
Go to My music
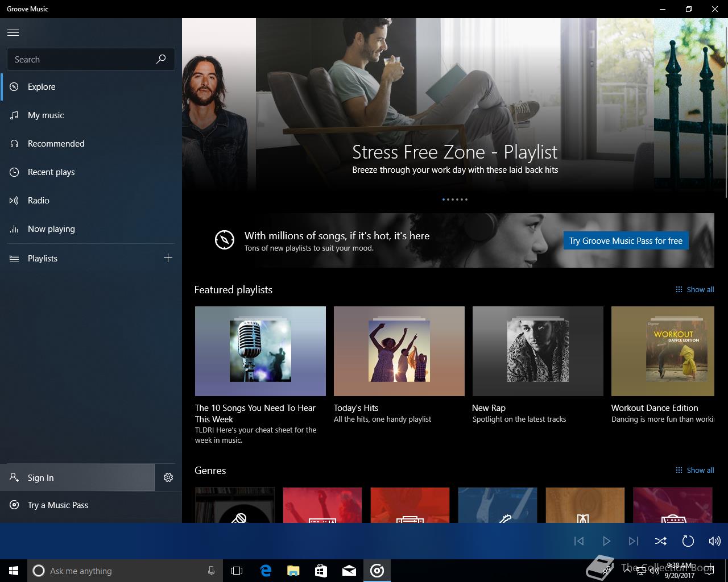91,115
